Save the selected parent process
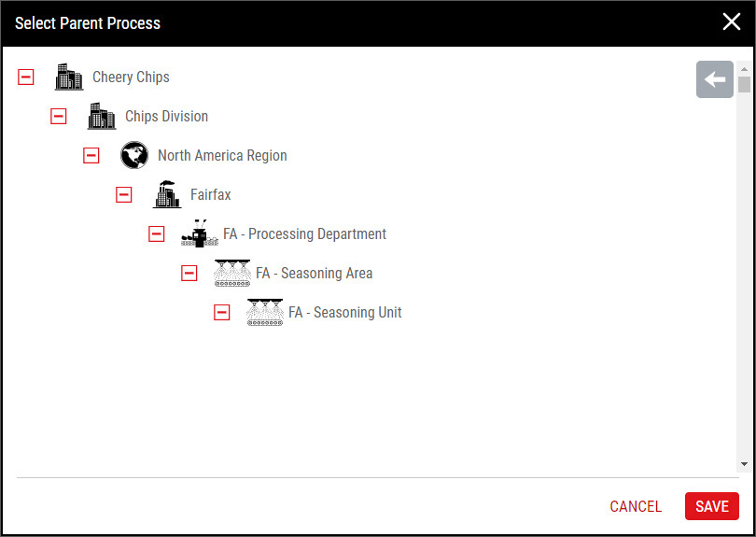Image resolution: width=756 pixels, height=537 pixels. 711,506
